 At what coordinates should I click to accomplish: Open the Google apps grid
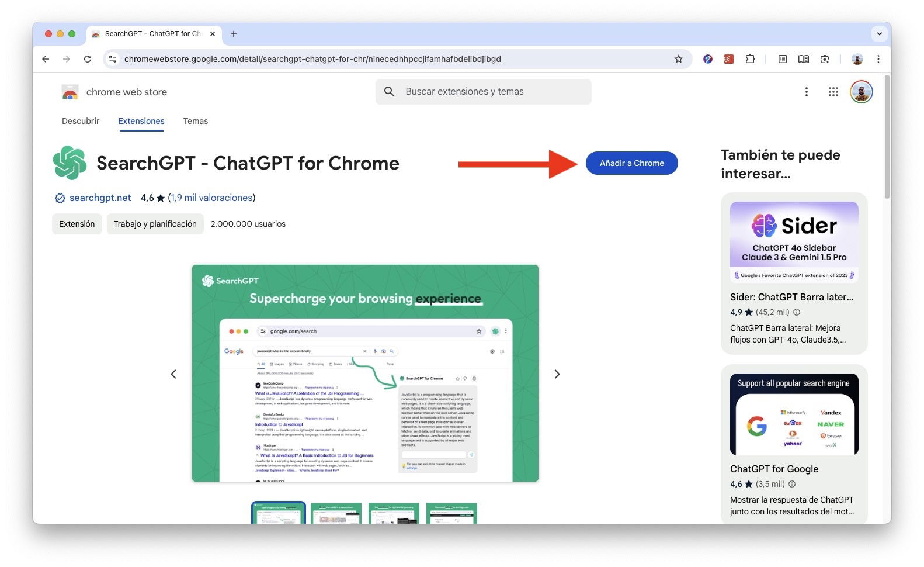pos(833,92)
